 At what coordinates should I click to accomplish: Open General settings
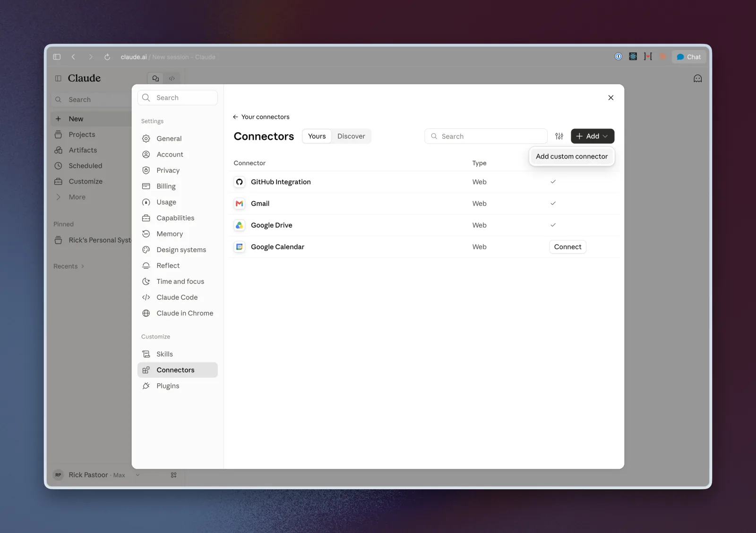(177, 138)
